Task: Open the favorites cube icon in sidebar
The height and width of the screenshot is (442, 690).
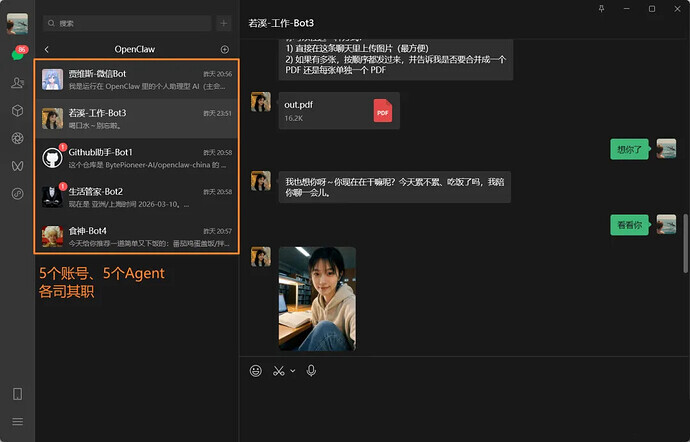Action: pyautogui.click(x=18, y=110)
